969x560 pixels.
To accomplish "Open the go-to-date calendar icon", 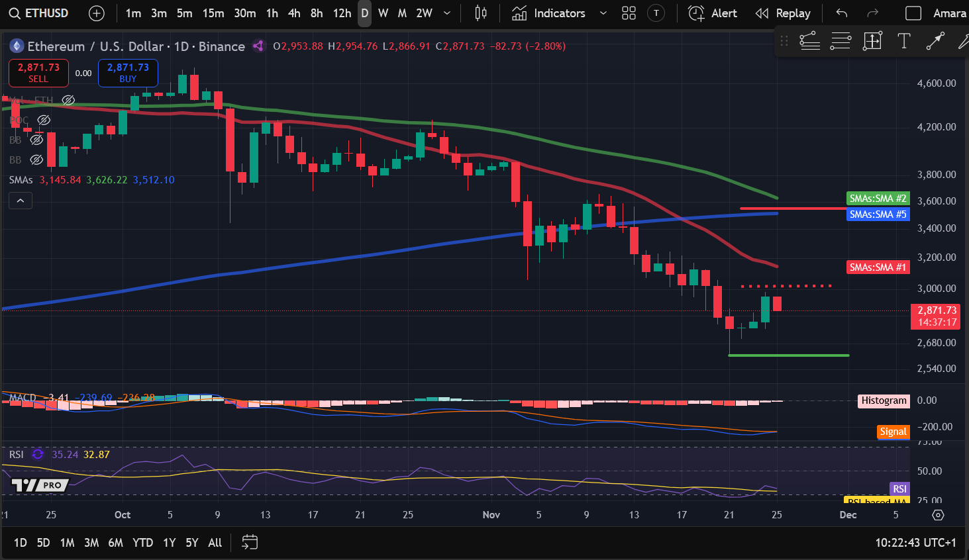I will coord(250,542).
